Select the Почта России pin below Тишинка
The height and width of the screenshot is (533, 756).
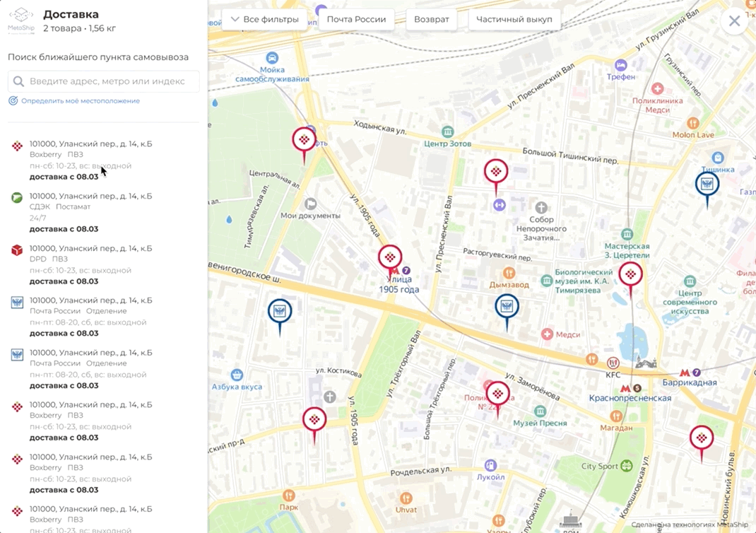(707, 184)
